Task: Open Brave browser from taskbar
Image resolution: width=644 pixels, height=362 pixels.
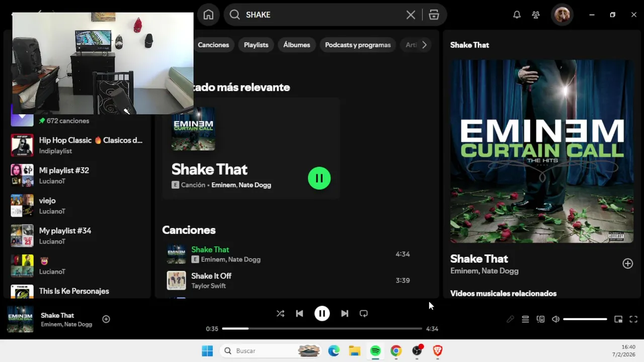Action: [x=438, y=351]
